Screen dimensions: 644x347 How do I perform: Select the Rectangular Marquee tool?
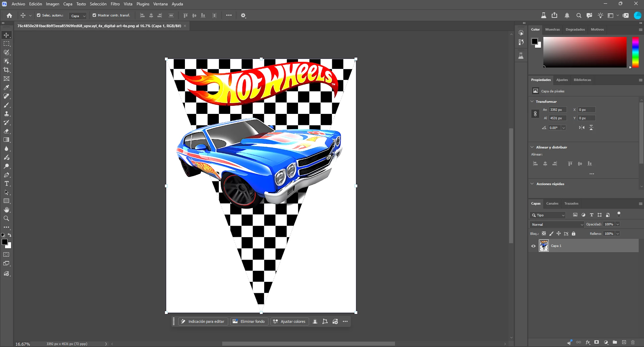(6, 44)
